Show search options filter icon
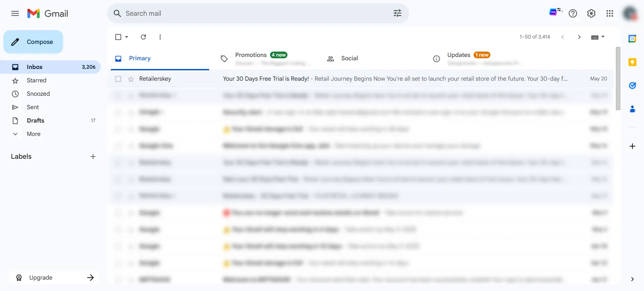 397,13
